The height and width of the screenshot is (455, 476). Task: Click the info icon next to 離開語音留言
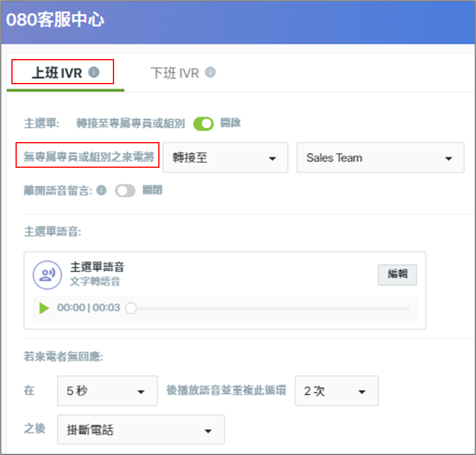tap(102, 190)
